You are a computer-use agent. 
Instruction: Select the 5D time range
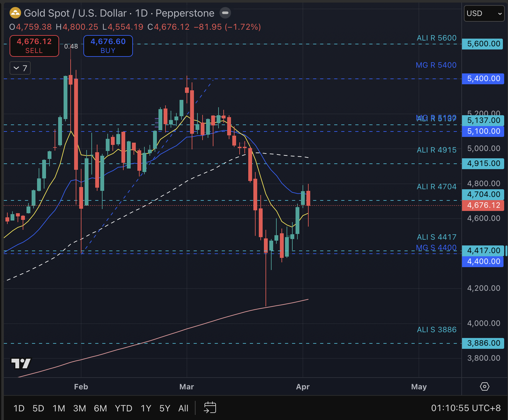coord(38,408)
